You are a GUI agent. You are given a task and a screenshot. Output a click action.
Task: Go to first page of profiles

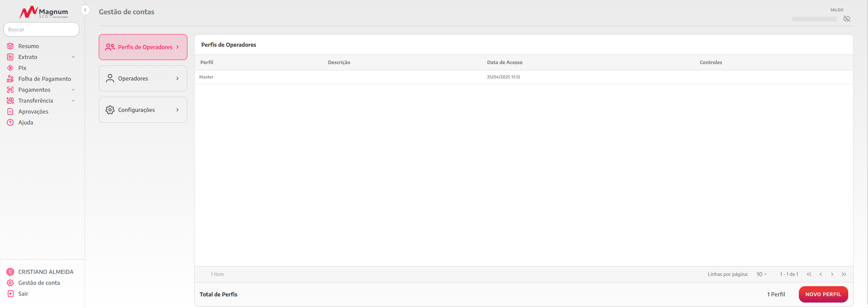pos(809,274)
